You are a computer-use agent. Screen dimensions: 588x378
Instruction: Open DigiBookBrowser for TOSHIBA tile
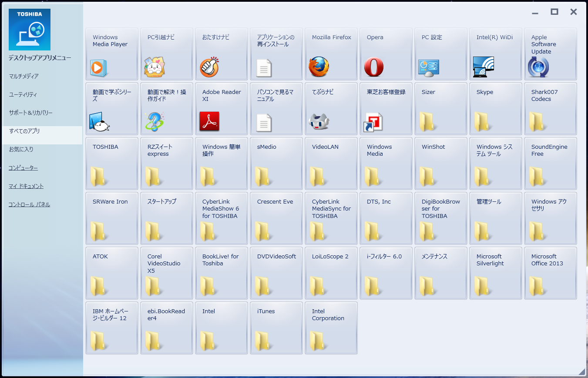[x=441, y=218]
